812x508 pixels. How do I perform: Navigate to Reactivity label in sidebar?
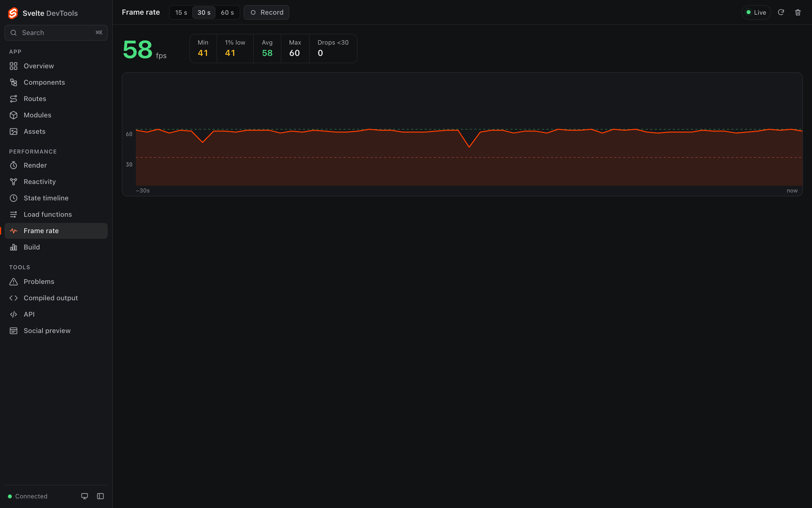click(39, 182)
